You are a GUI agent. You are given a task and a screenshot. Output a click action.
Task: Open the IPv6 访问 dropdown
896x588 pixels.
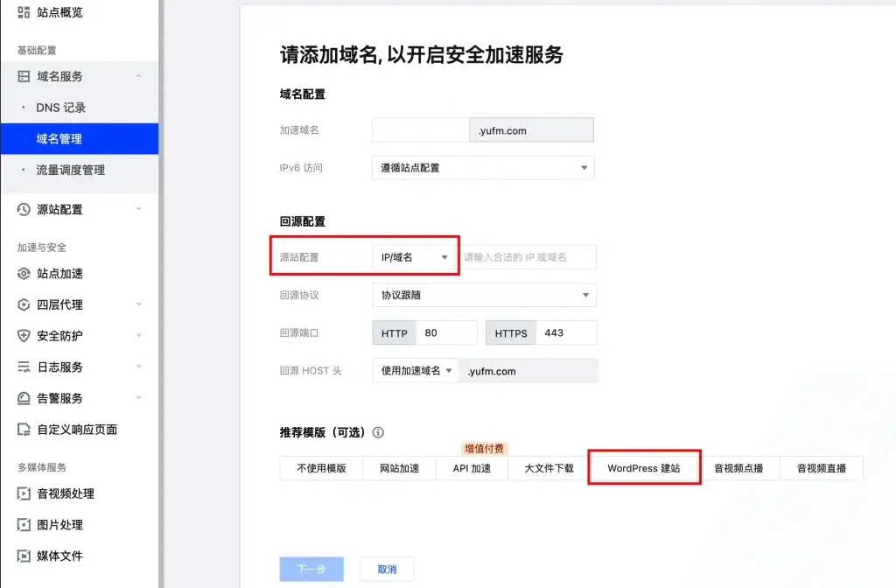[x=483, y=167]
